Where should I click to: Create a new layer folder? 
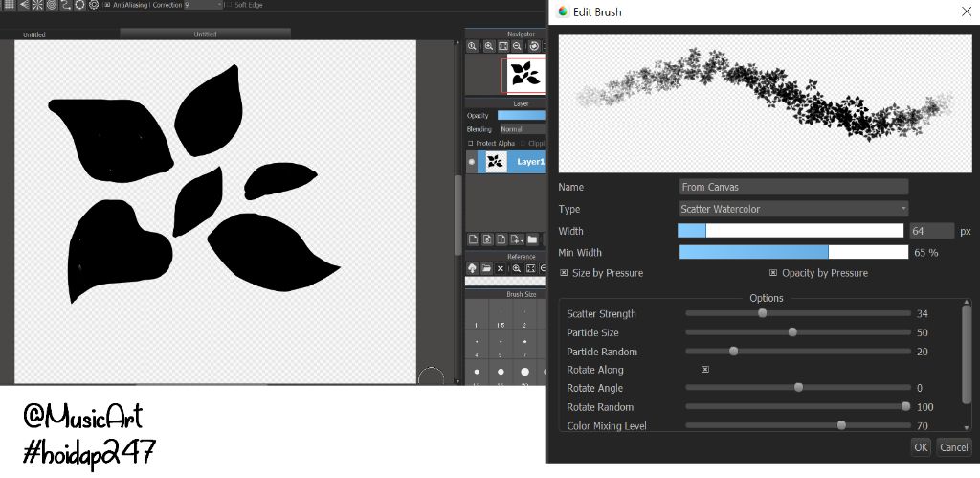[532, 239]
